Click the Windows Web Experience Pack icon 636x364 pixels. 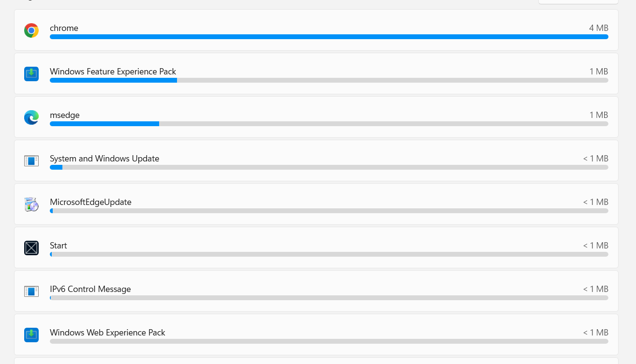31,335
